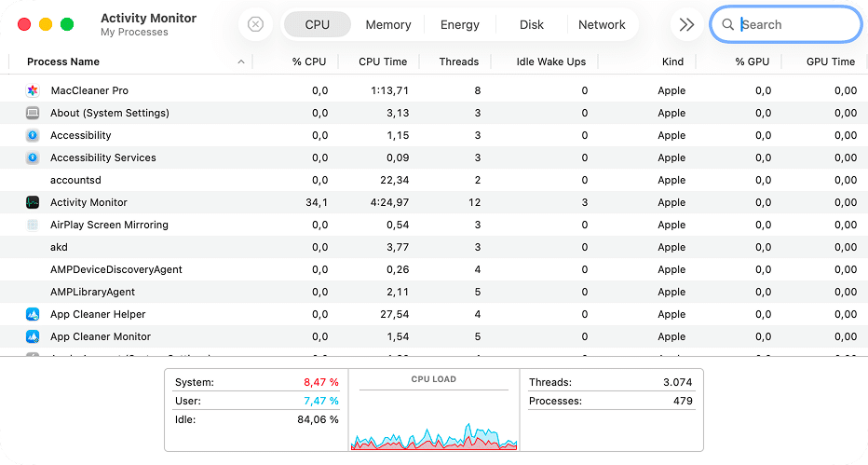Click the 34,1 % CPU value
Viewport: 868px width, 465px height.
coord(317,202)
